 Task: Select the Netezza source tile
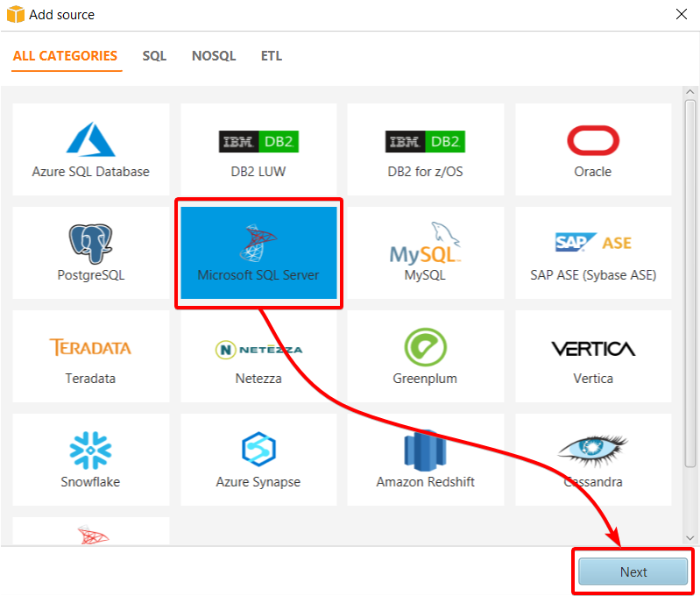tap(258, 356)
